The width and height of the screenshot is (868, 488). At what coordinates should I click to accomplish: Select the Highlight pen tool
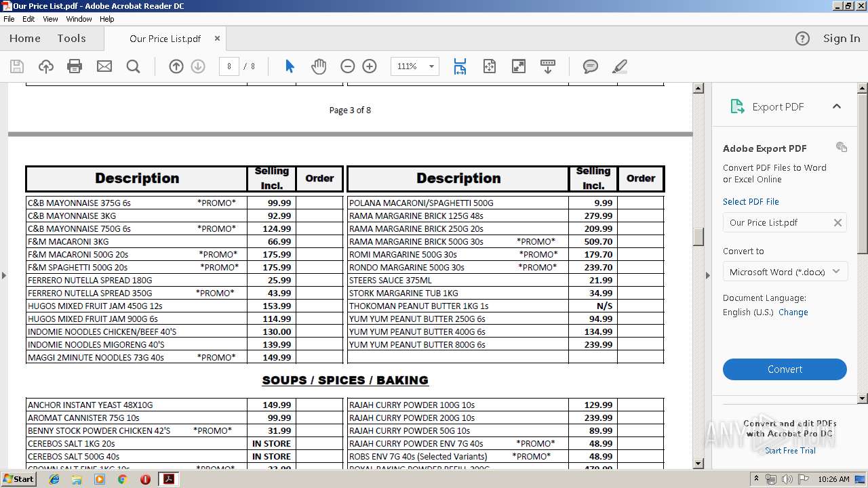619,66
